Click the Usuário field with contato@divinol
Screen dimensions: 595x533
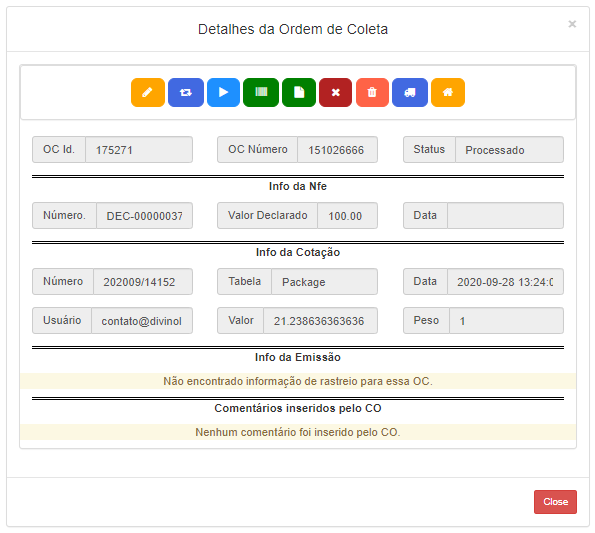point(142,321)
